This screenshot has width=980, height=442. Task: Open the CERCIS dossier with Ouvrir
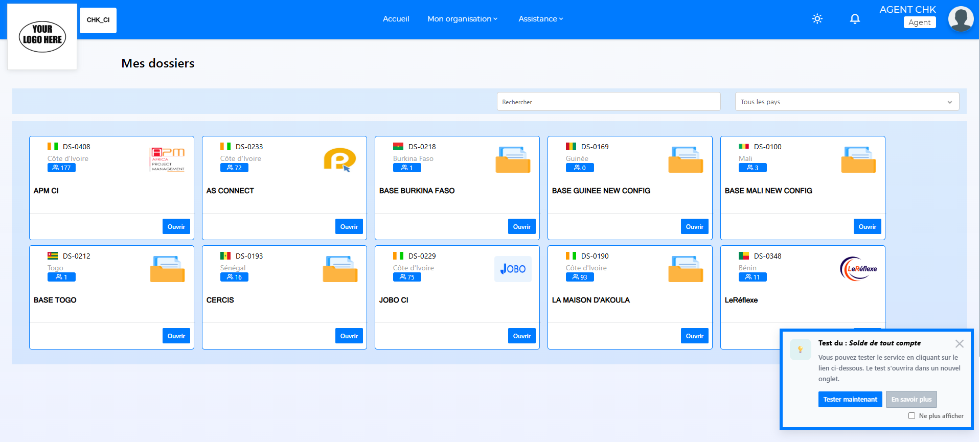(x=349, y=336)
